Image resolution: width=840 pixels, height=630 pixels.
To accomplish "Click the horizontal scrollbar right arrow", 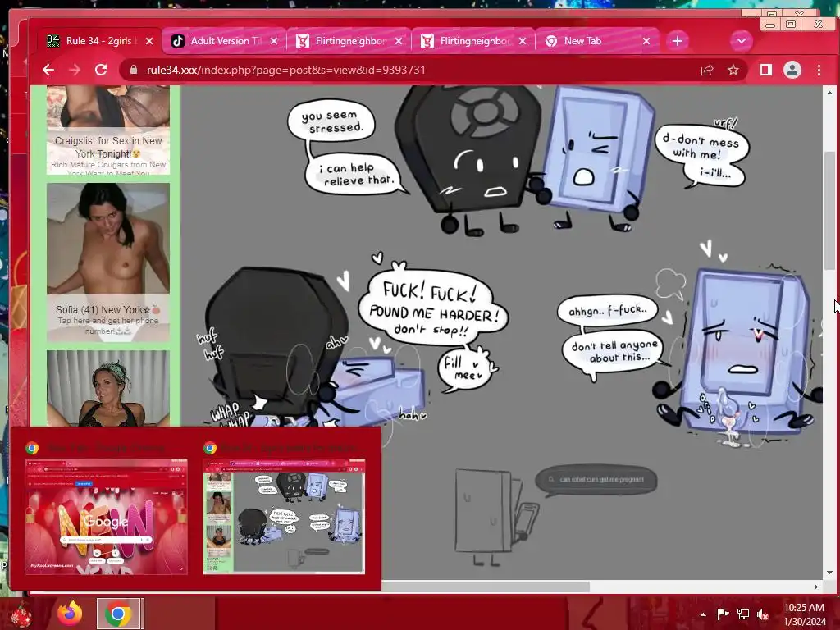I will [x=816, y=587].
